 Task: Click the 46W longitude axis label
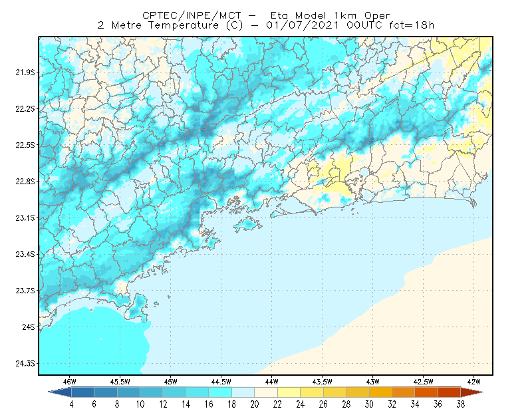point(70,382)
